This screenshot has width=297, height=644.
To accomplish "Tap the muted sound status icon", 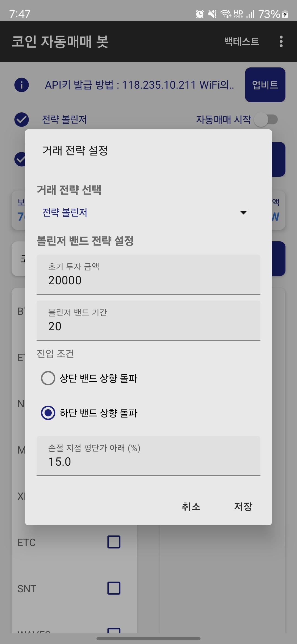I will (212, 14).
